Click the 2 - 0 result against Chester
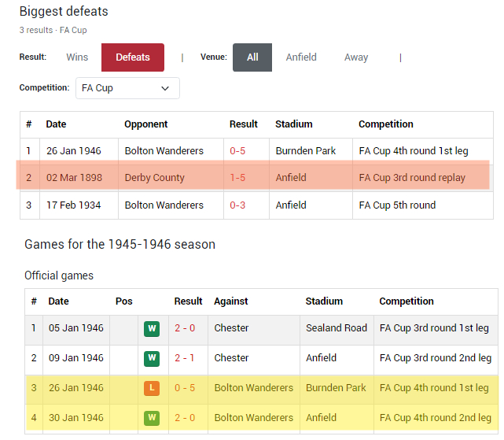The height and width of the screenshot is (440, 504). [x=185, y=327]
